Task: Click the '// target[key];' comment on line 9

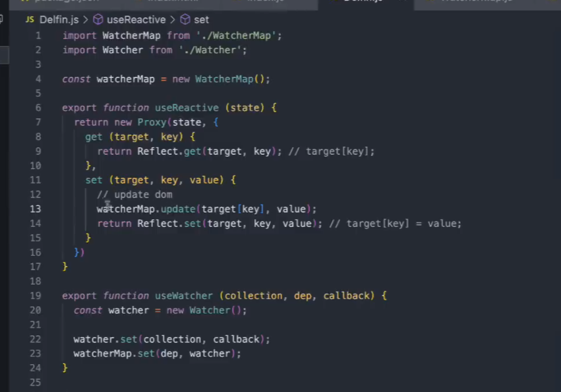Action: click(x=331, y=151)
